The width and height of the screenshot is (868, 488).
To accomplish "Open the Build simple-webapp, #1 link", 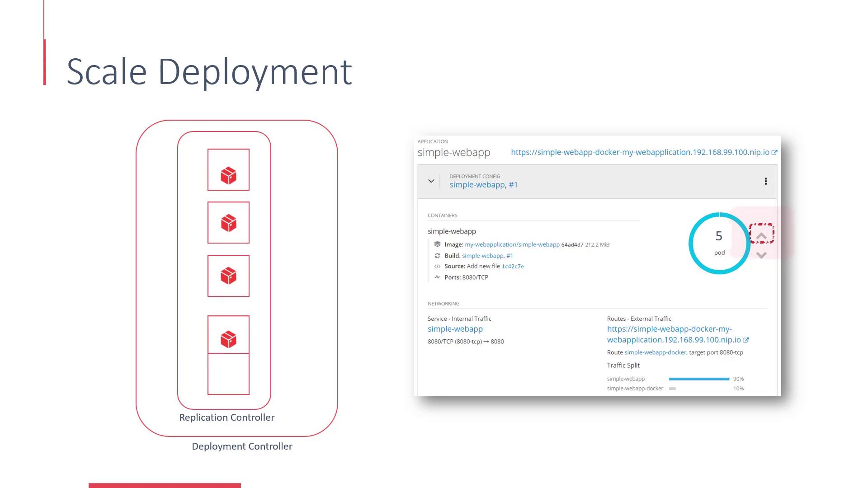I will (x=487, y=256).
